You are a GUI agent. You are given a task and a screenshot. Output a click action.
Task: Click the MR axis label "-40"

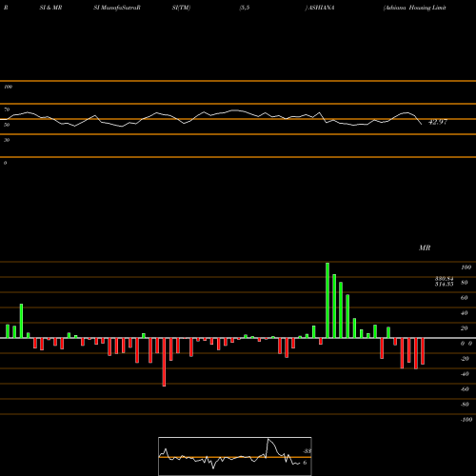click(465, 374)
